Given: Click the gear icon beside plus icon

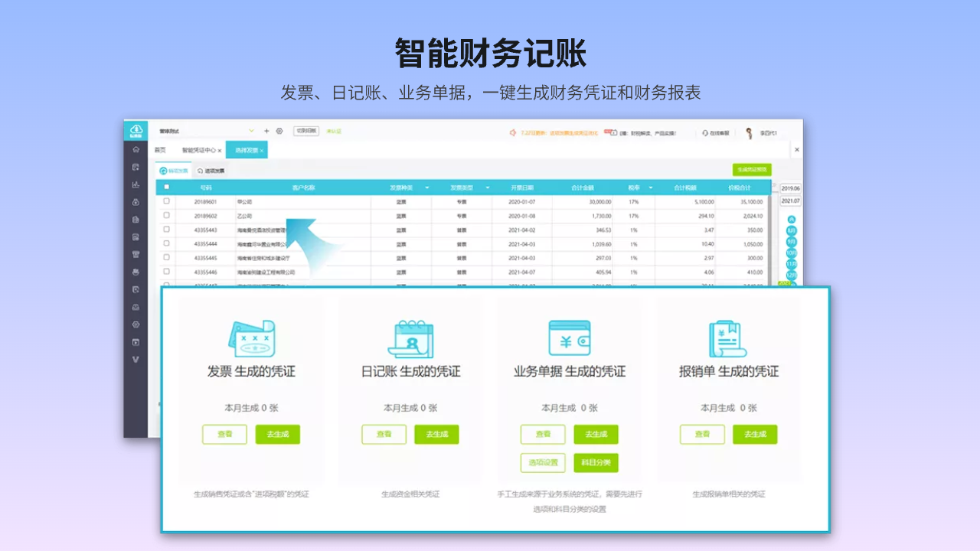Looking at the screenshot, I should pyautogui.click(x=279, y=132).
